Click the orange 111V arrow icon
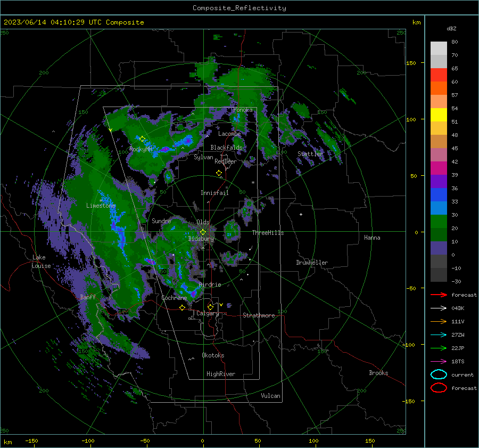The height and width of the screenshot is (448, 479). pyautogui.click(x=439, y=321)
